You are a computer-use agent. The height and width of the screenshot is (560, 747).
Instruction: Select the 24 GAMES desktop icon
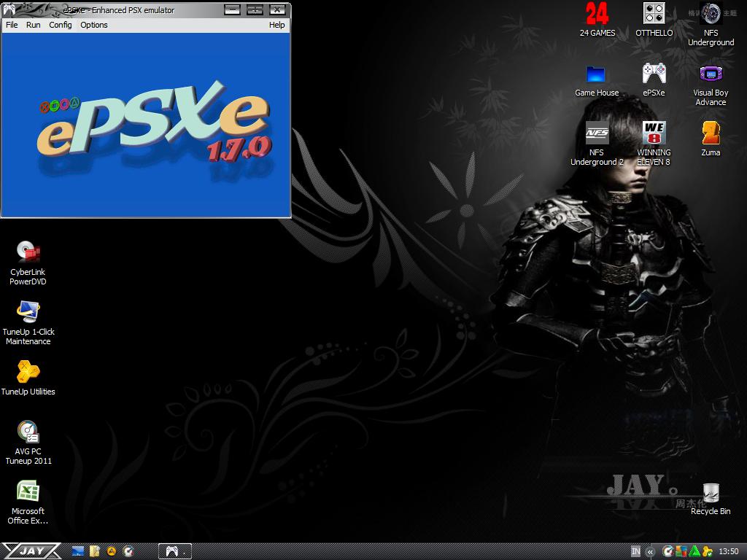tap(597, 20)
